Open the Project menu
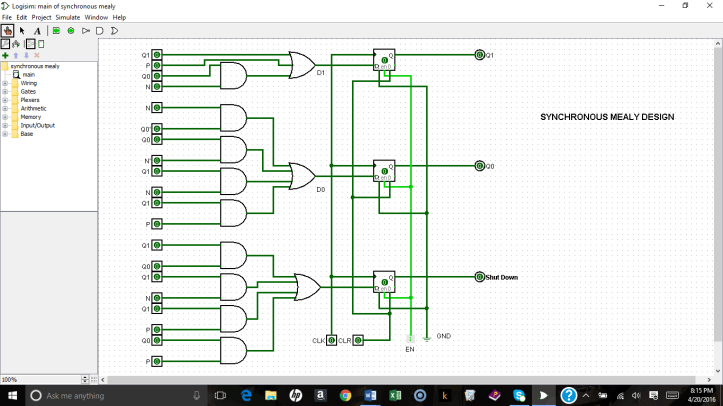Screen dimensions: 723x406 41,17
